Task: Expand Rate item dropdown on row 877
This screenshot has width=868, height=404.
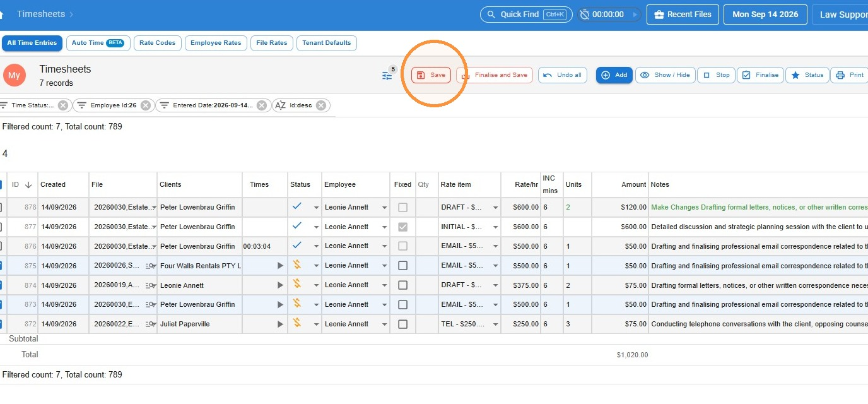Action: [x=495, y=227]
